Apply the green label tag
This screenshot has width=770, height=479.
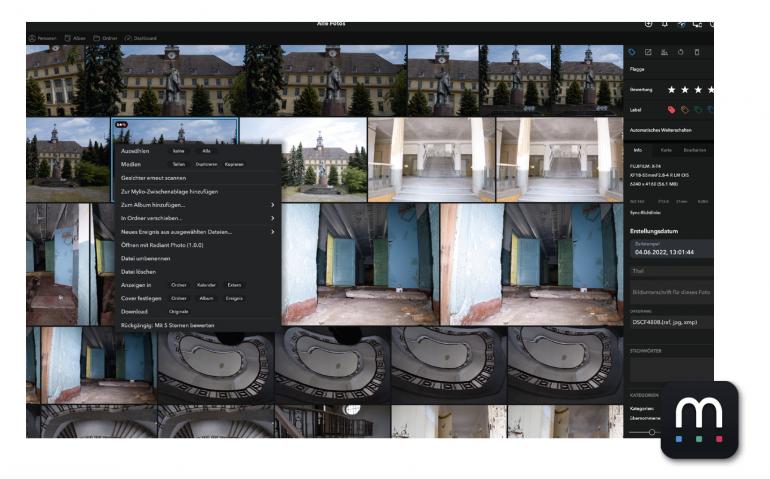698,110
